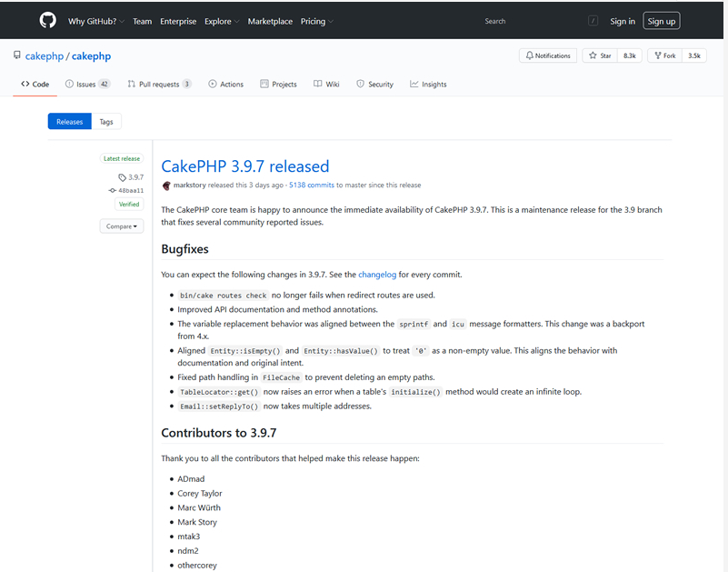Click the Sign up button
The height and width of the screenshot is (572, 728).
(x=662, y=21)
